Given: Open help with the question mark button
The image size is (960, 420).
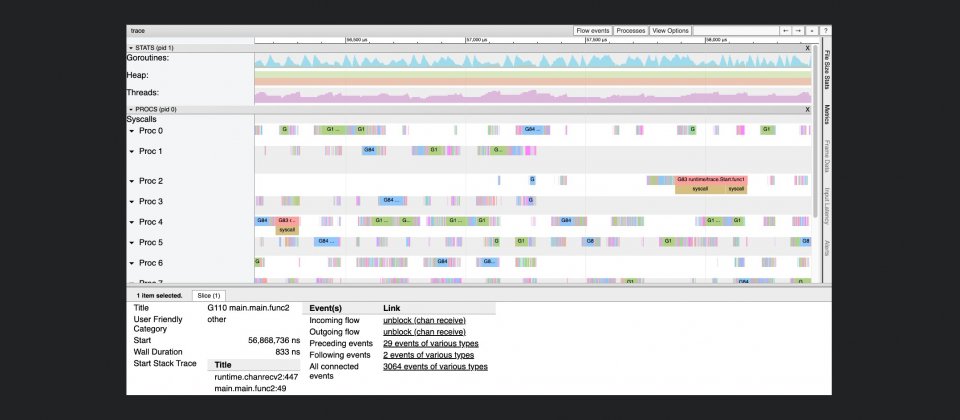Looking at the screenshot, I should point(825,31).
